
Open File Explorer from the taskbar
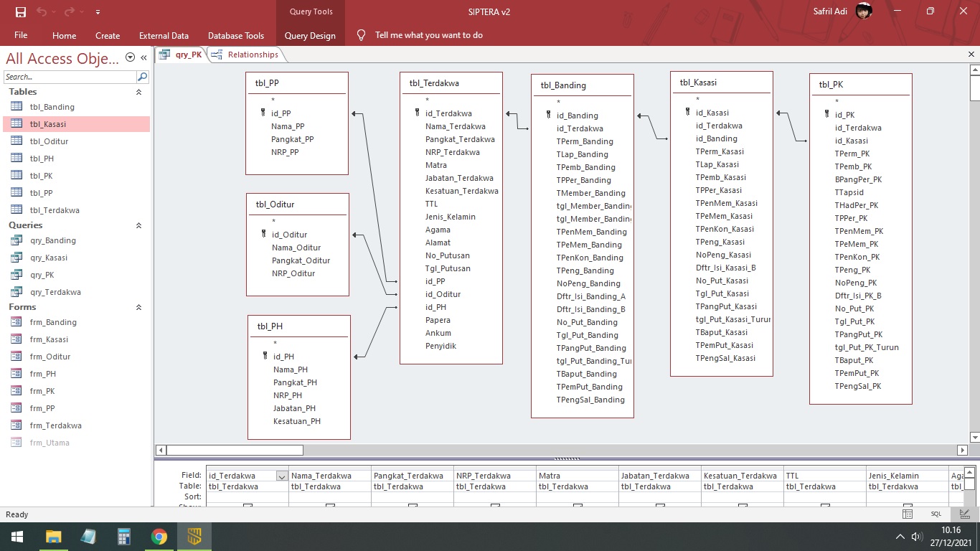tap(53, 537)
